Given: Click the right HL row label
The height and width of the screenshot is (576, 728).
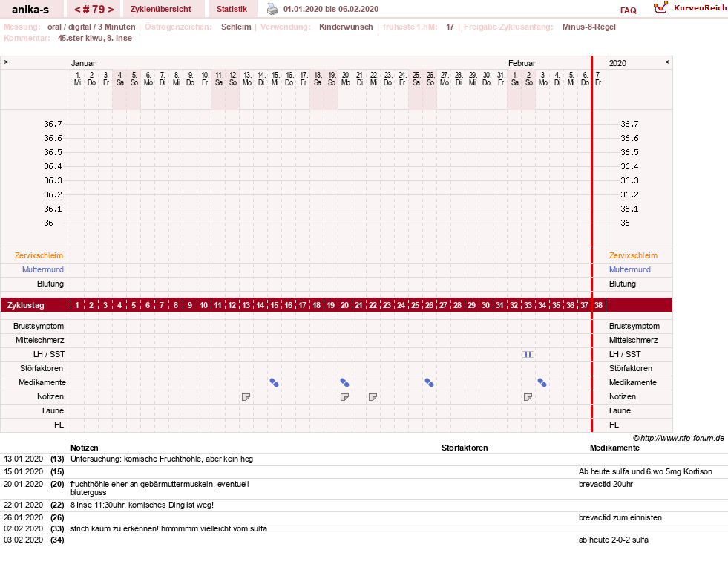Looking at the screenshot, I should coord(614,425).
